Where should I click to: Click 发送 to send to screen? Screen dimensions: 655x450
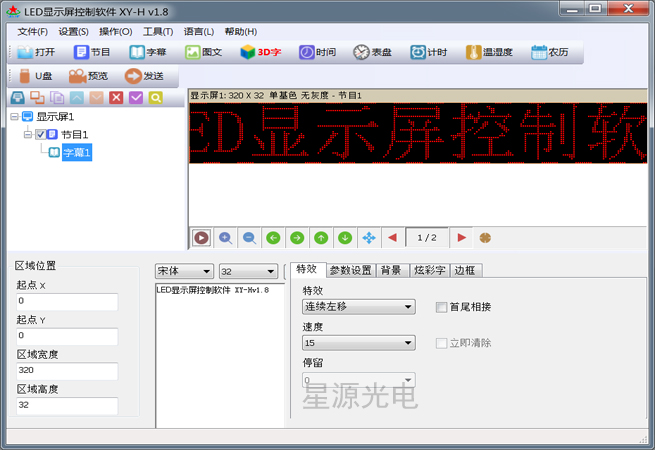144,76
